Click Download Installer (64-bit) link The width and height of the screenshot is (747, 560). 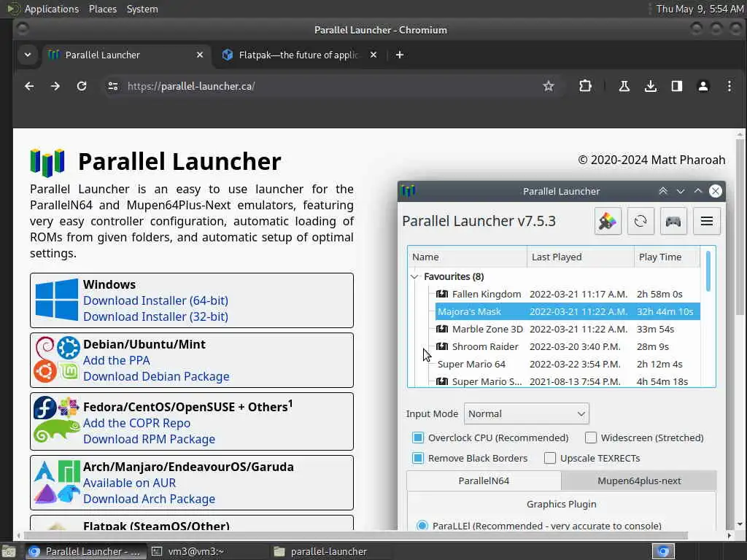155,300
